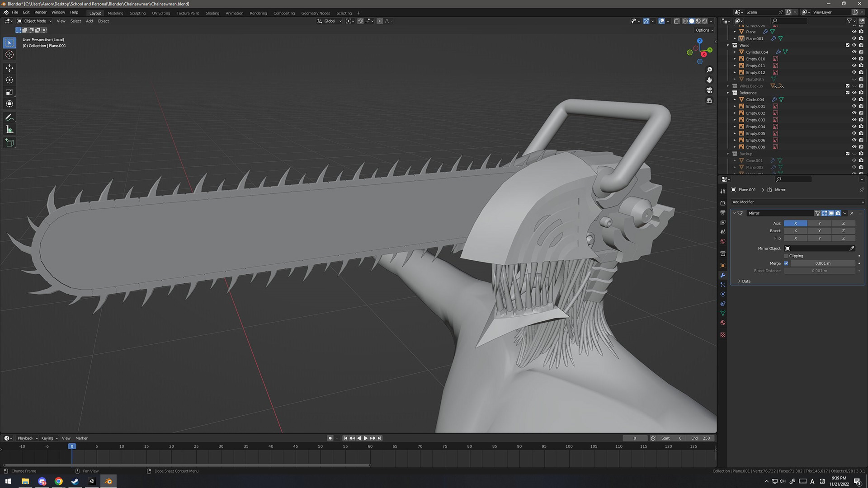Image resolution: width=868 pixels, height=488 pixels.
Task: Click eyedropper for Mirror Object field
Action: (x=852, y=249)
